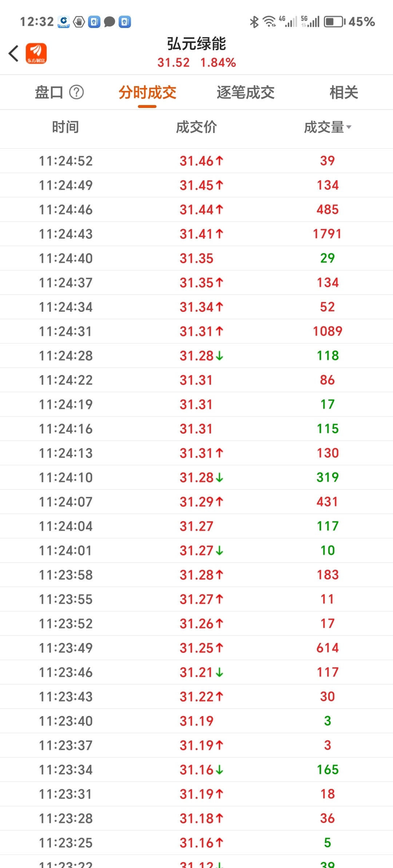Select the 分时成交 tab
The width and height of the screenshot is (393, 868).
click(x=147, y=92)
